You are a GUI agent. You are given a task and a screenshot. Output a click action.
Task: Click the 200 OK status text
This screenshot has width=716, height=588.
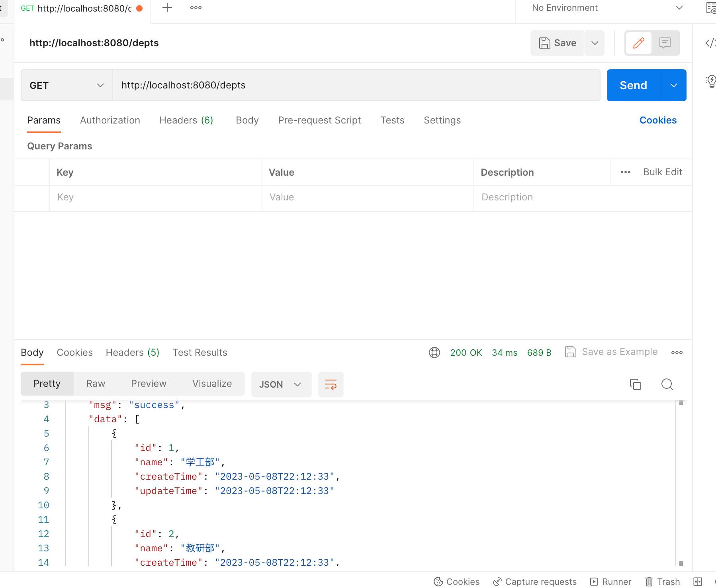466,353
